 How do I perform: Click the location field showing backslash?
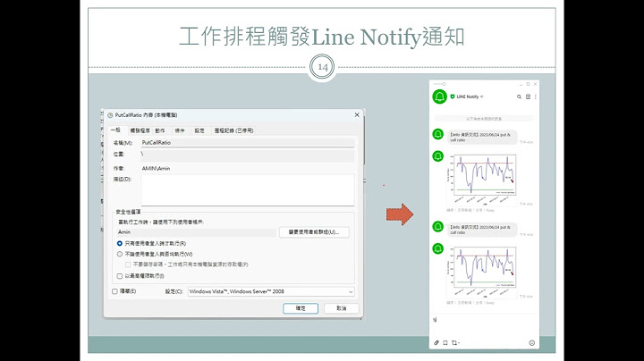tap(248, 155)
